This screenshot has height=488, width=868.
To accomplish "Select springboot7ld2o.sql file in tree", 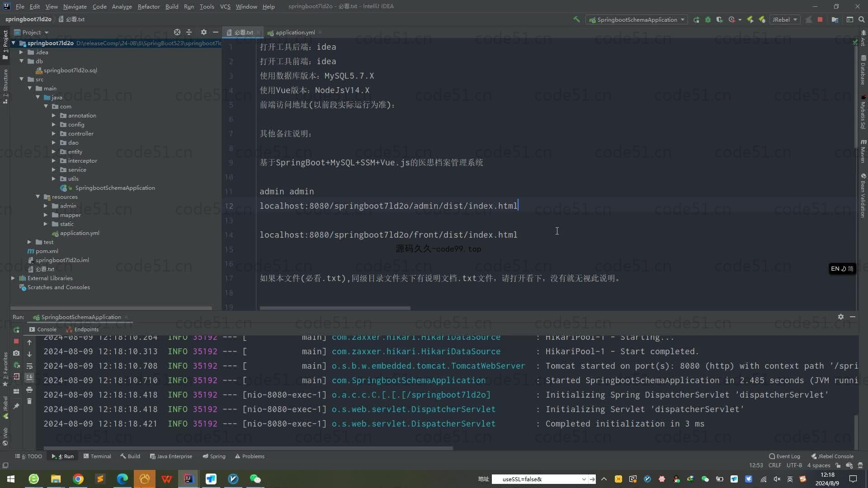I will [x=70, y=70].
